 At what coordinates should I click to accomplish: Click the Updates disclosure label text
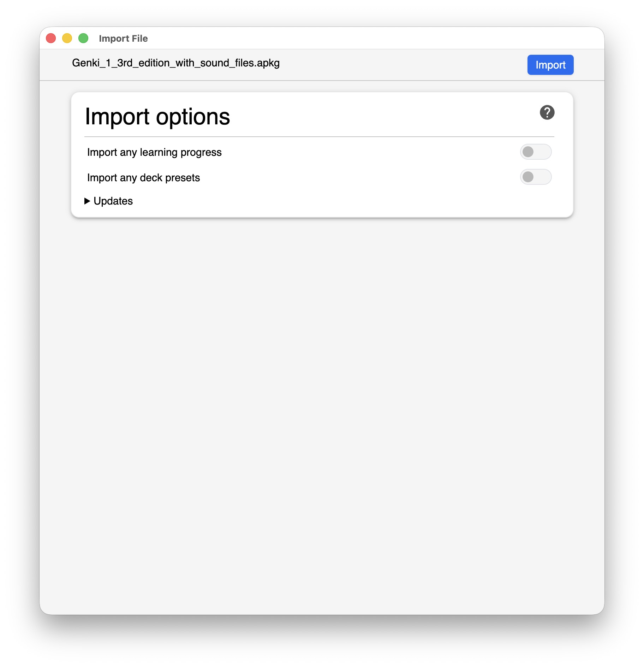[113, 201]
